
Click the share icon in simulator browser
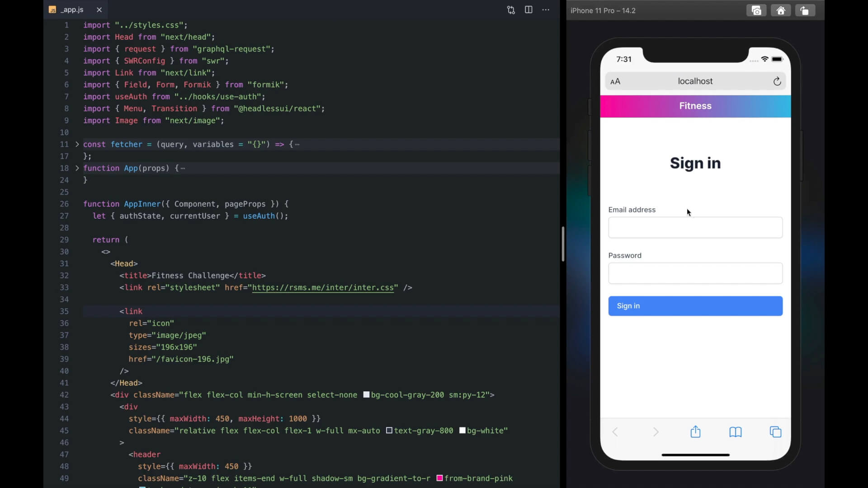695,432
